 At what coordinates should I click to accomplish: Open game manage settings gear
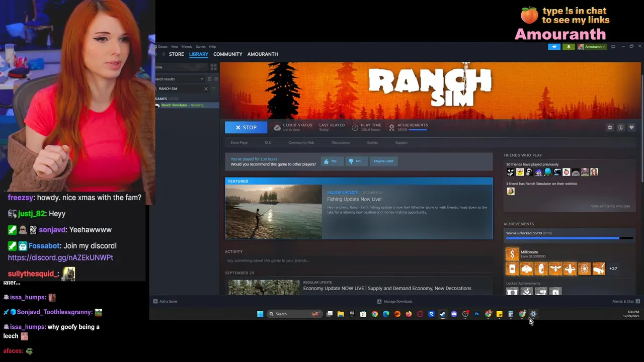(x=610, y=127)
